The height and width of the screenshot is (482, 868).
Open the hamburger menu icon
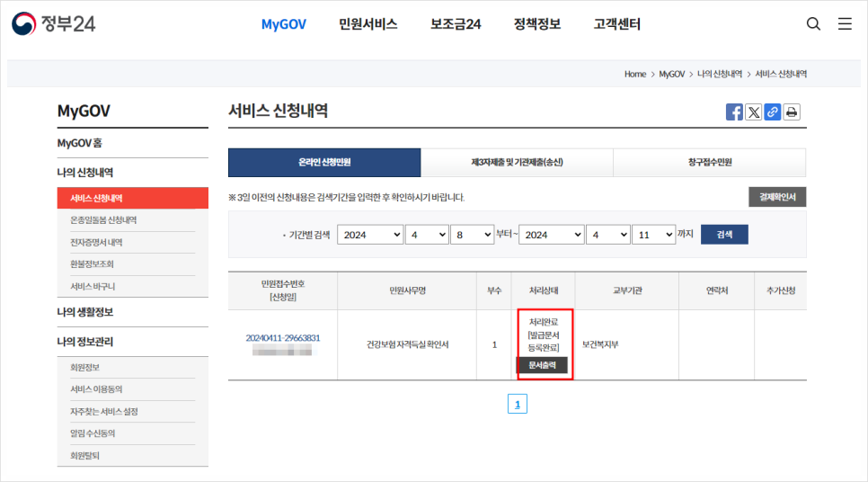[845, 23]
